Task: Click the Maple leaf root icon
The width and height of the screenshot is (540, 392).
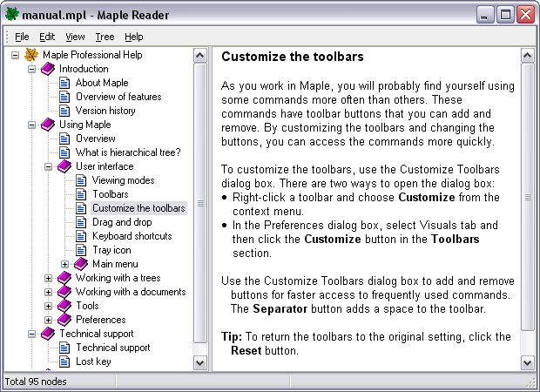Action: [31, 55]
